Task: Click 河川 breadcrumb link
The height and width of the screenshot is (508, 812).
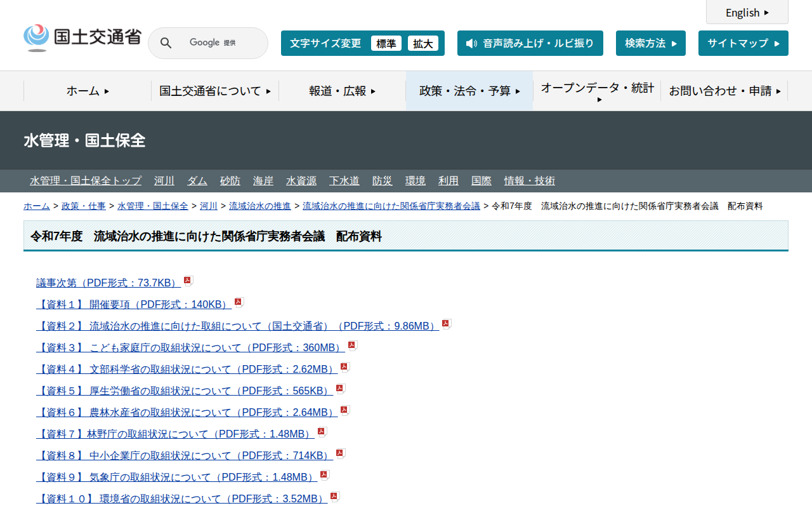Action: 209,206
